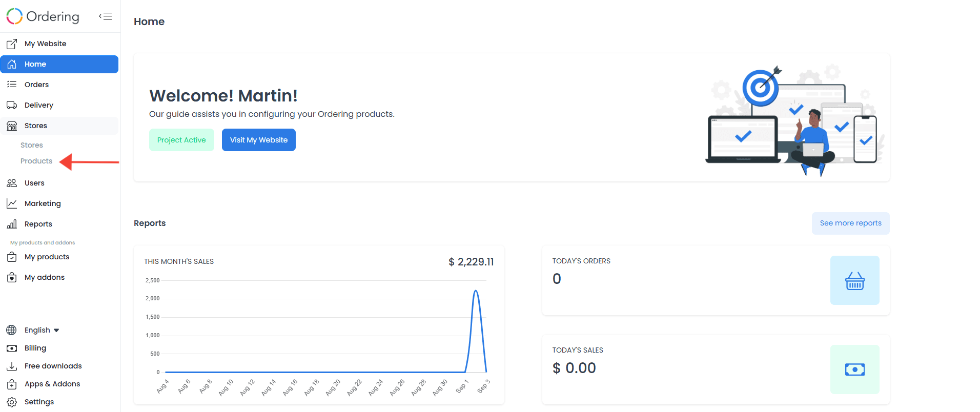Open My Website menu item
The height and width of the screenshot is (412, 980).
(59, 44)
